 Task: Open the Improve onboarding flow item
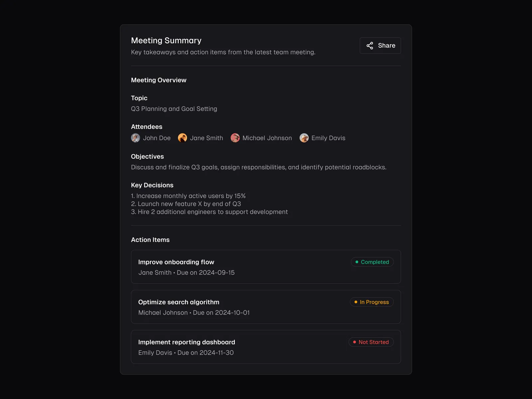pyautogui.click(x=176, y=262)
